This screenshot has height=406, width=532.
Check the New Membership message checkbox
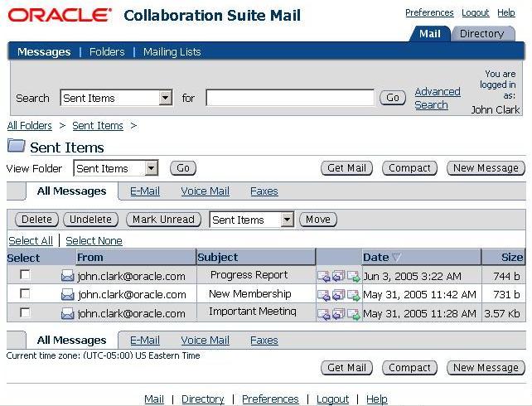click(25, 293)
